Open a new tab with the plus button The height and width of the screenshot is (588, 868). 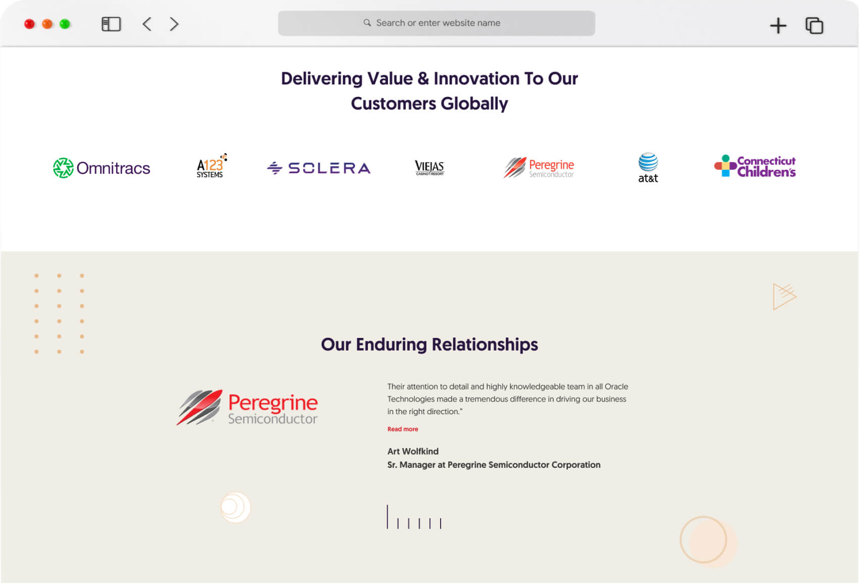[x=778, y=24]
